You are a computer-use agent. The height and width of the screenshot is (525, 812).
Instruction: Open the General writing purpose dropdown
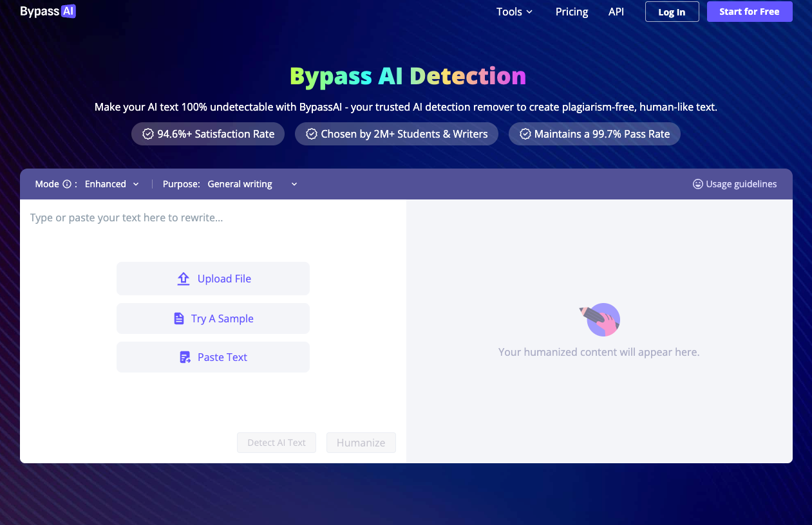(x=252, y=184)
